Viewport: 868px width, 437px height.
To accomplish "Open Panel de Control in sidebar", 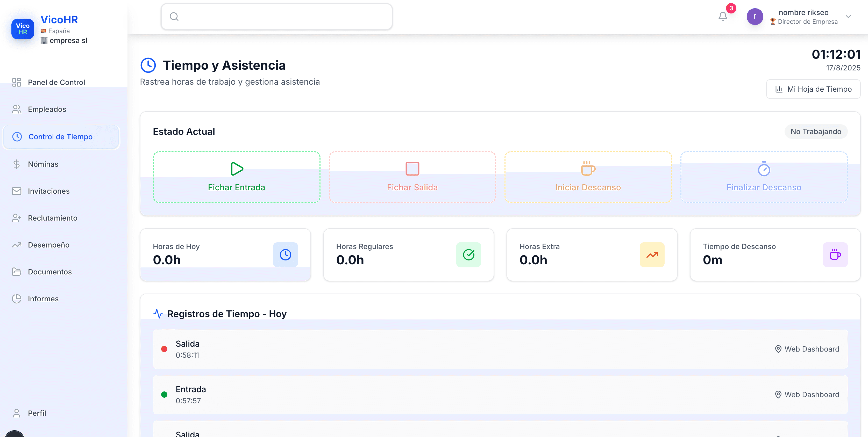I will coord(61,82).
